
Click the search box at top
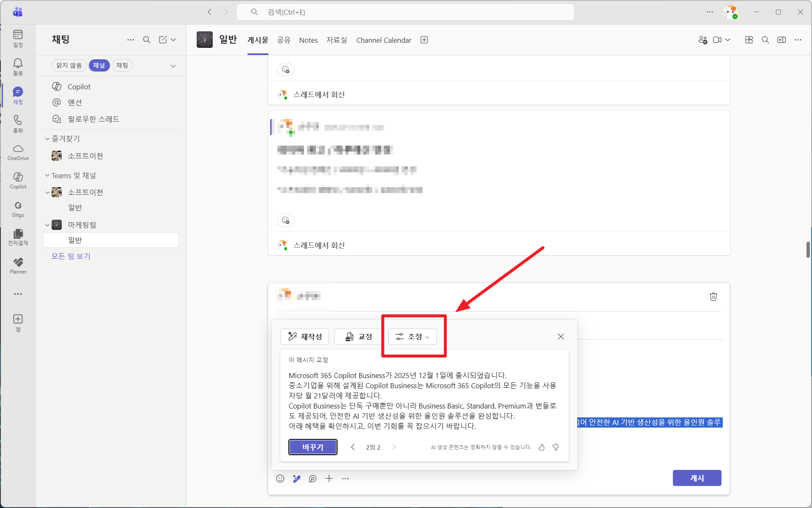pyautogui.click(x=405, y=12)
